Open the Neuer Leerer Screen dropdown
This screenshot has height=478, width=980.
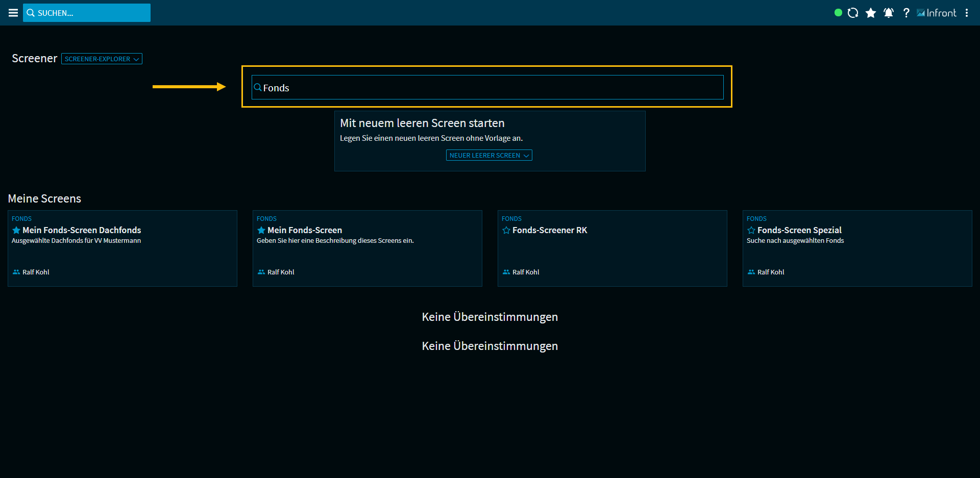click(489, 155)
